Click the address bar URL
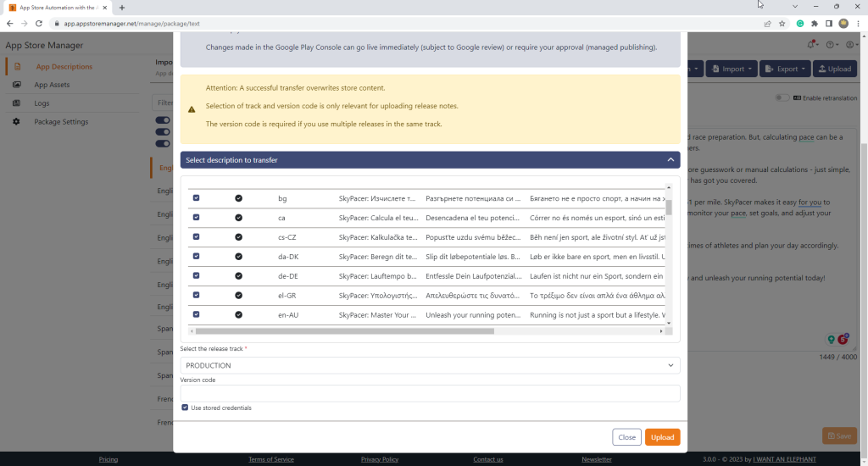The width and height of the screenshot is (868, 466). point(131,24)
